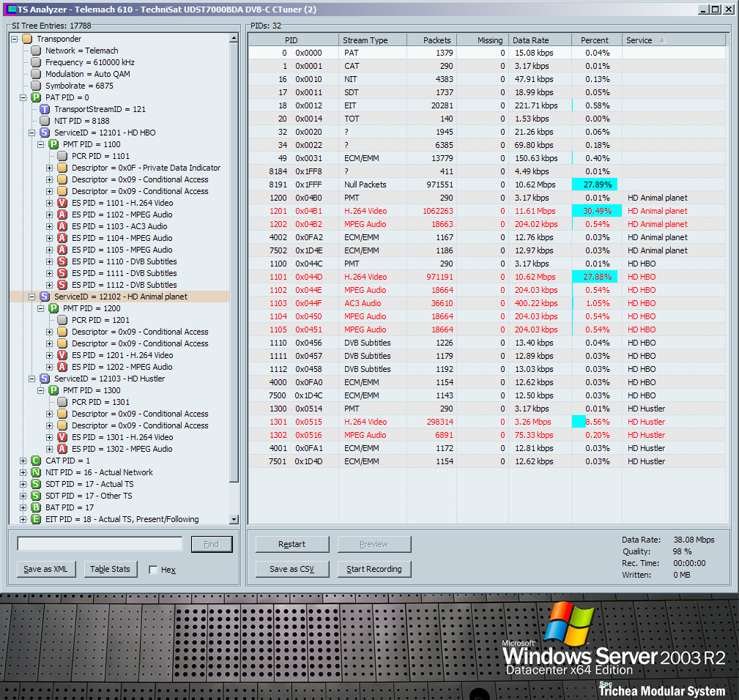Click the ES PID 1202 MPEG Audio icon
Viewport: 739px width, 700px height.
tap(62, 367)
